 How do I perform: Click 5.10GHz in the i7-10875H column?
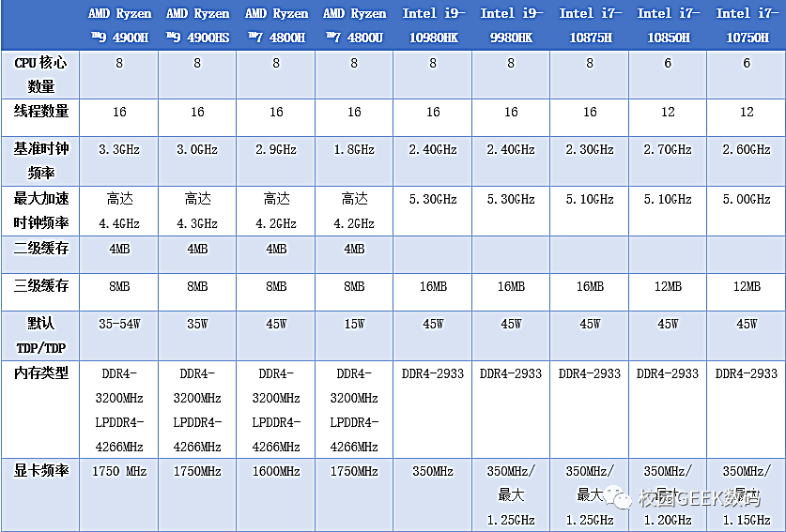590,199
